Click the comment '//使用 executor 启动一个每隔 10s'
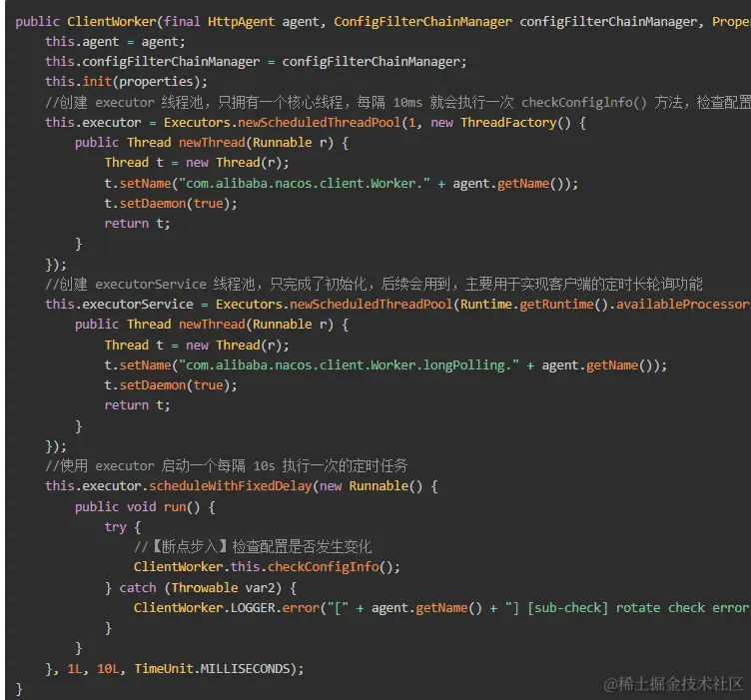The image size is (751, 700). (226, 466)
